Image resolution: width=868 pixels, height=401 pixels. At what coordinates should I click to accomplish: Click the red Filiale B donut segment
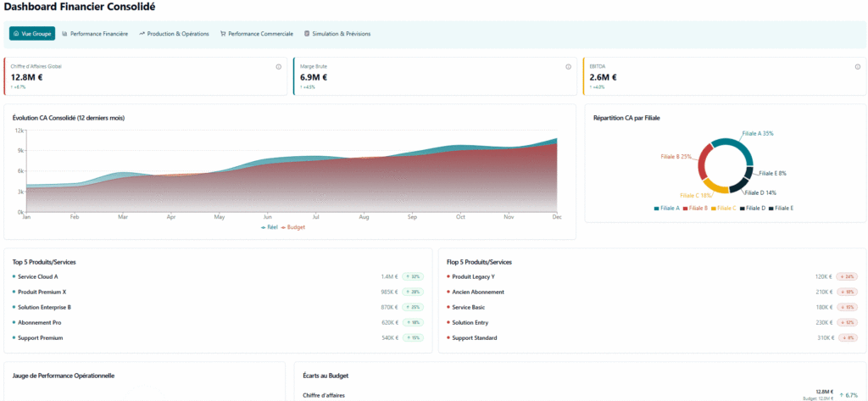(x=703, y=162)
